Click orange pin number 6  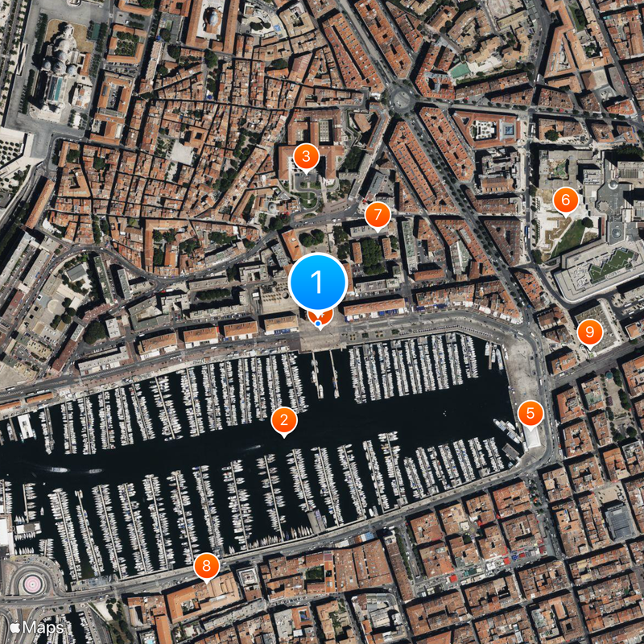566,200
